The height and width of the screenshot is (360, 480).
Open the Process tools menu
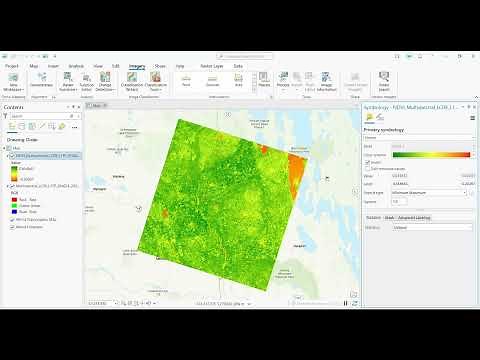tap(283, 82)
